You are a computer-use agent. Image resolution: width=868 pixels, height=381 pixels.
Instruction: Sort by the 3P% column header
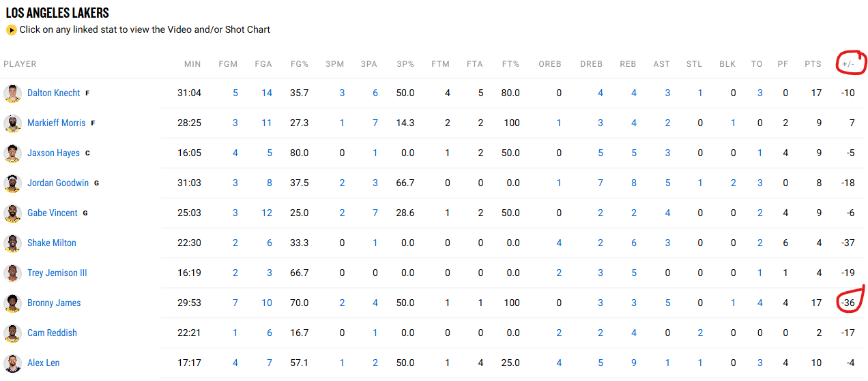405,64
